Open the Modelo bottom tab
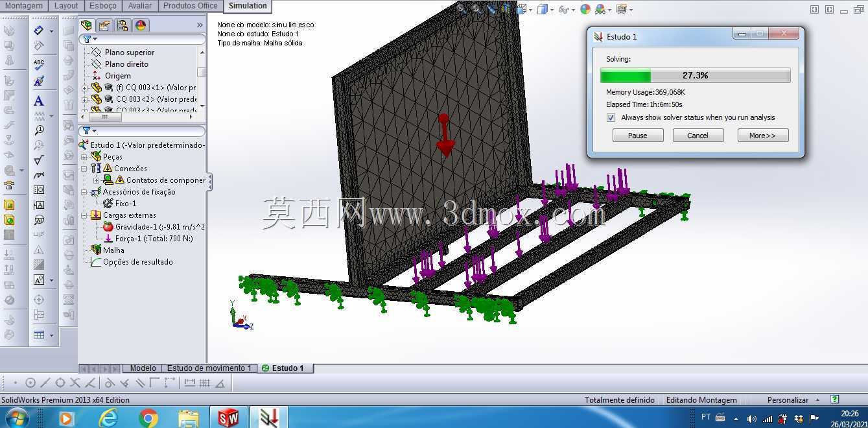 click(143, 368)
